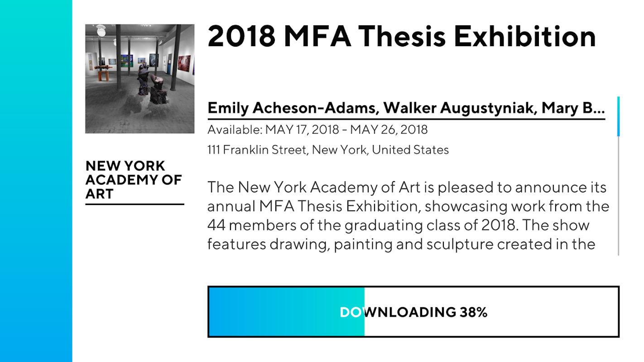Click the gray scrollbar track below the thumb
Image resolution: width=644 pixels, height=362 pixels.
coord(618,195)
